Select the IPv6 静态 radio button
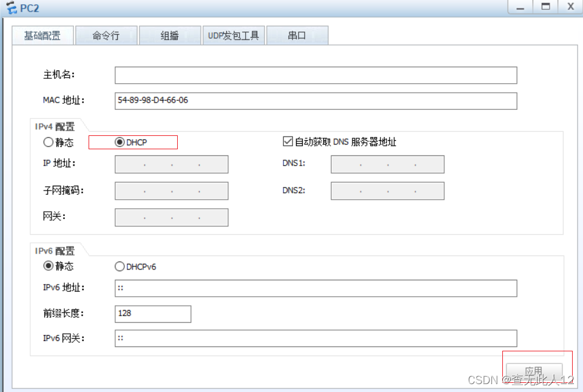Screen dimensions: 583x392 click(x=49, y=266)
